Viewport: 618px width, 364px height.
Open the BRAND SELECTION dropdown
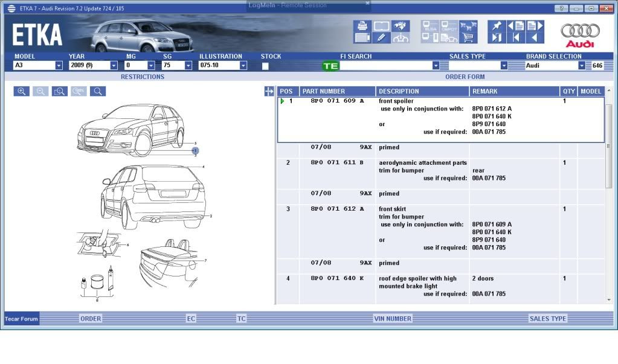pos(581,65)
